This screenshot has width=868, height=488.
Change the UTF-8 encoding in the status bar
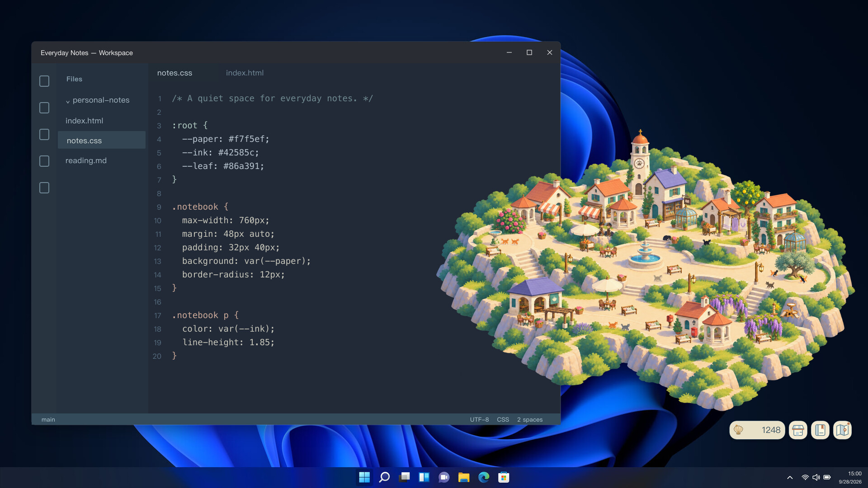pyautogui.click(x=479, y=419)
